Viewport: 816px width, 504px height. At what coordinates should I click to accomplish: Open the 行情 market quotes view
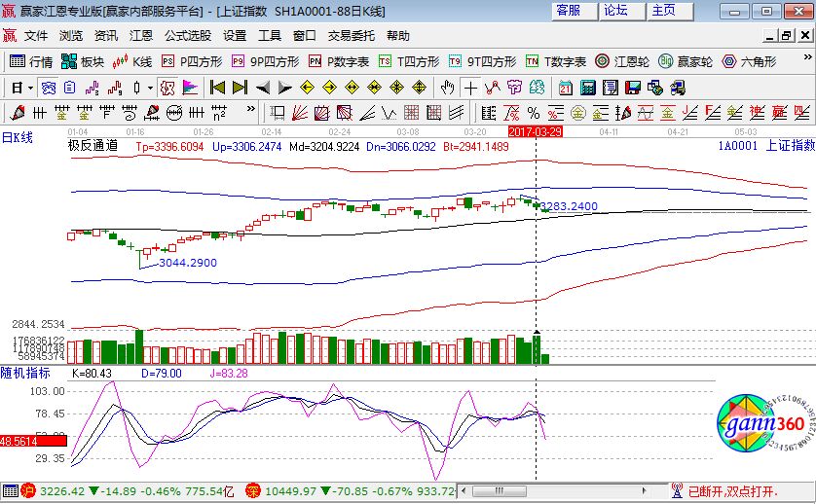[31, 61]
